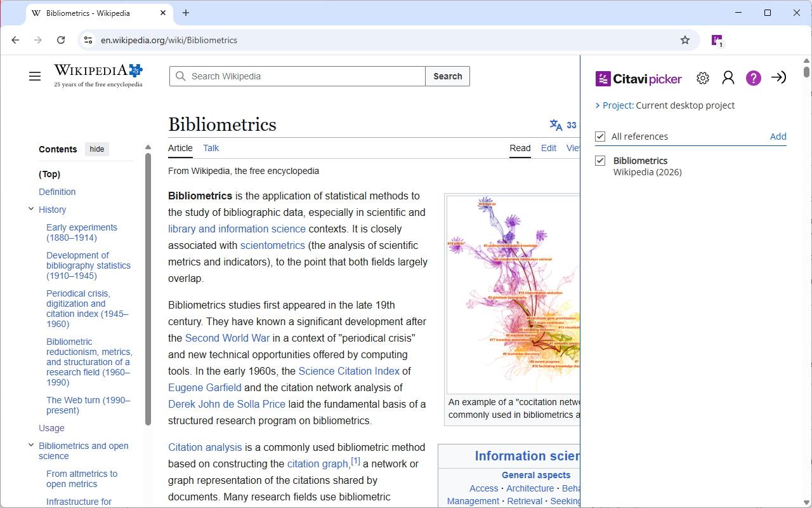Select the Bibliometrics reference title in Citavi
The height and width of the screenshot is (508, 812).
641,161
